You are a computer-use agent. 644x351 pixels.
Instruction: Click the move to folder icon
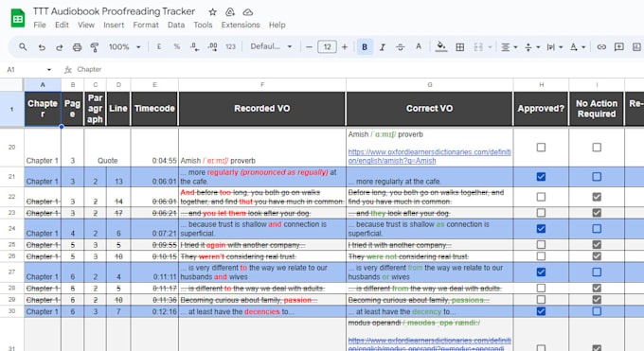point(230,12)
